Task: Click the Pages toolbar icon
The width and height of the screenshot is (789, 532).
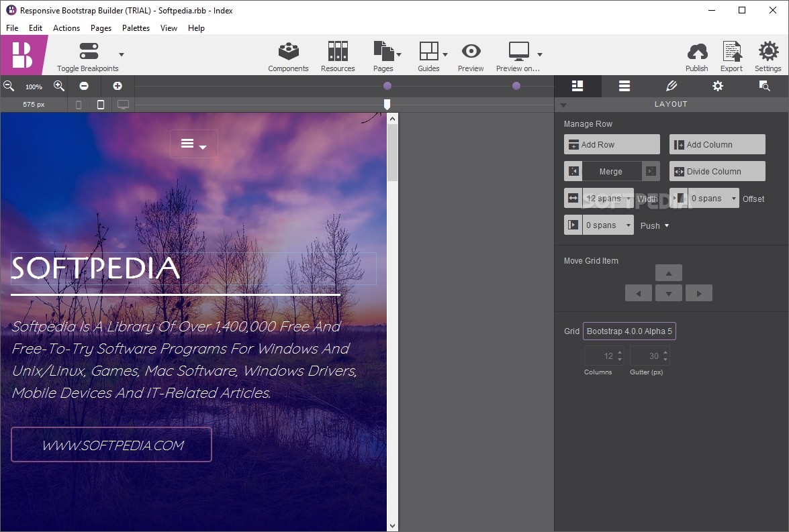Action: pyautogui.click(x=383, y=51)
